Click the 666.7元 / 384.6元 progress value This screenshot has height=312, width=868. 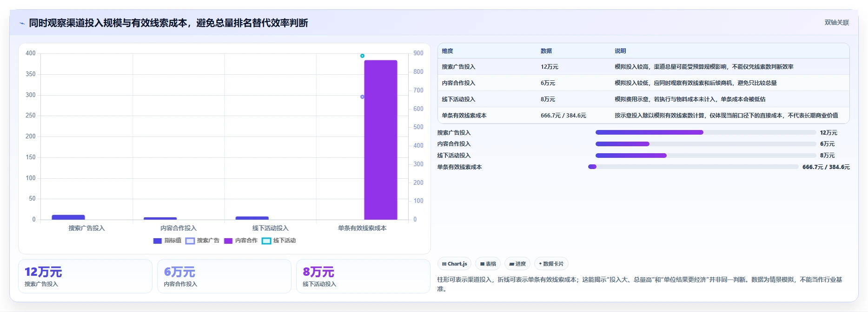[x=826, y=167]
